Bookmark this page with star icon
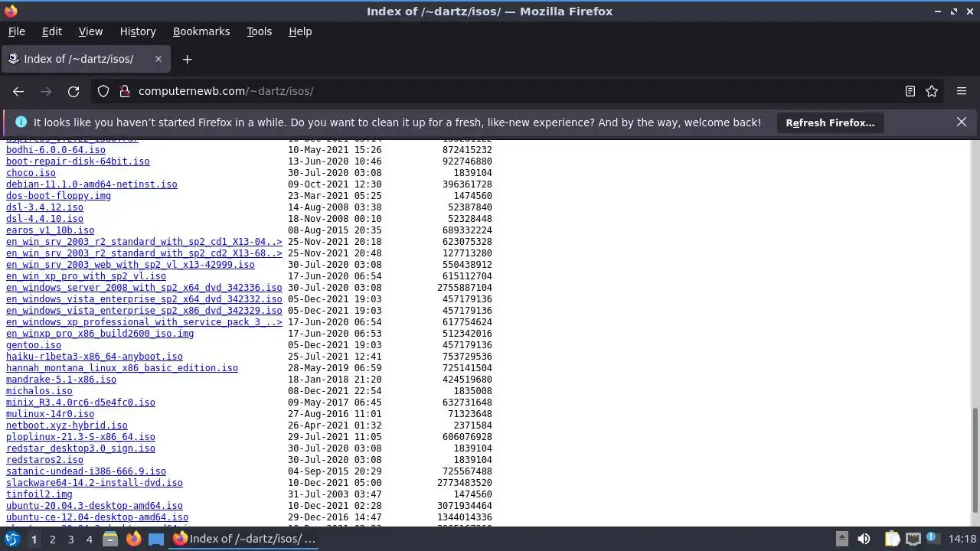 tap(932, 91)
